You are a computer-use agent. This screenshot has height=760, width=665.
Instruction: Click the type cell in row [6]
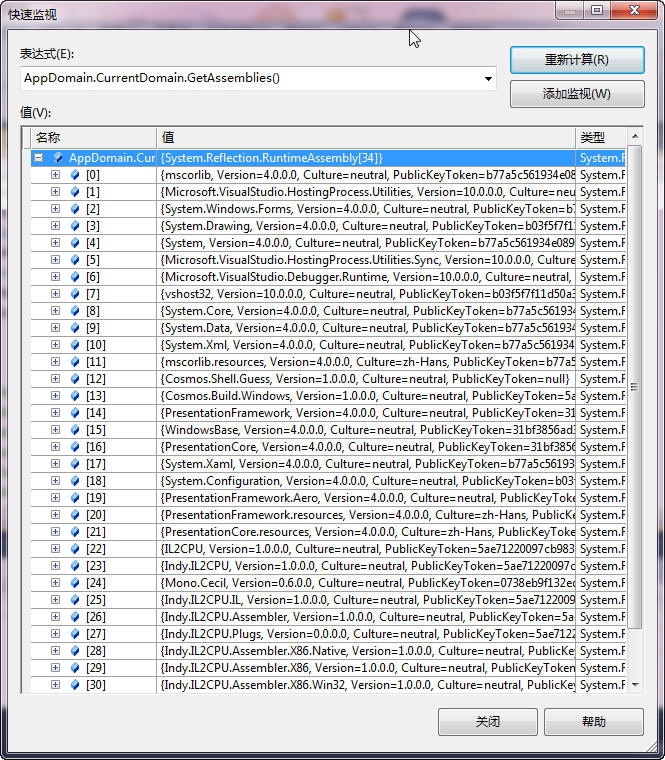coord(601,277)
